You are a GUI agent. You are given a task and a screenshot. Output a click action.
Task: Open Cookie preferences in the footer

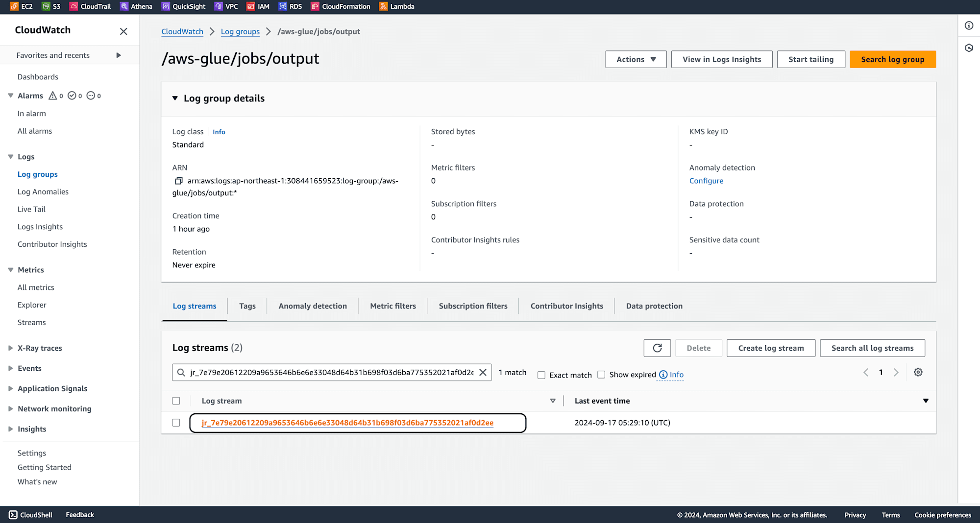click(943, 515)
